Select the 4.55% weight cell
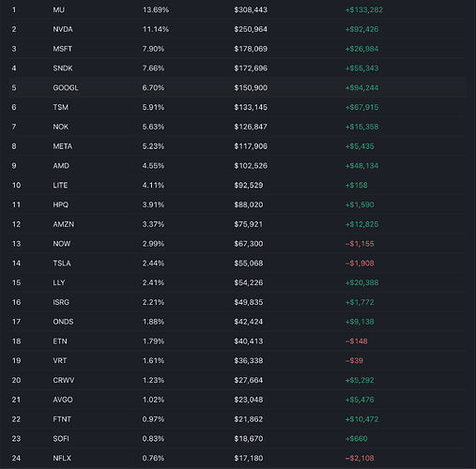476x469 pixels. click(x=153, y=166)
